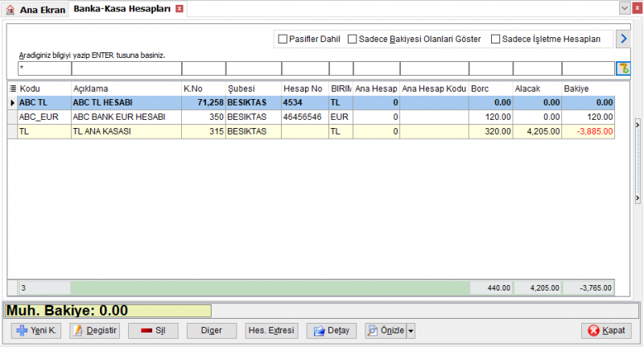The width and height of the screenshot is (644, 347).
Task: Click the Önizle preview button
Action: pyautogui.click(x=386, y=330)
